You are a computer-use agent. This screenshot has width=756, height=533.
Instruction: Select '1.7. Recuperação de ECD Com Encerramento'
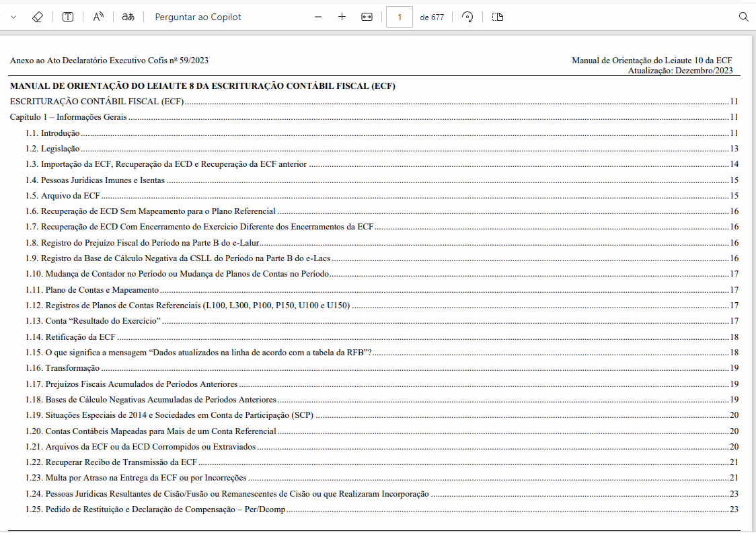[382, 226]
